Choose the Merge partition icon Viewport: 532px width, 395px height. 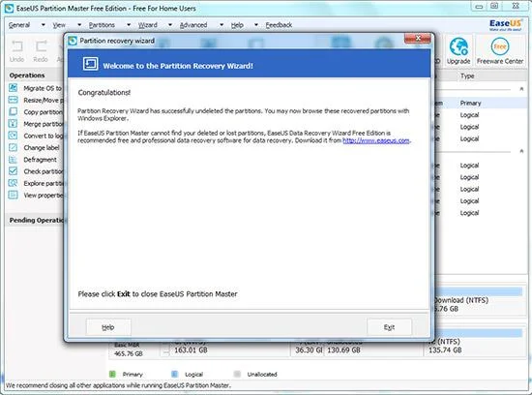(x=13, y=124)
